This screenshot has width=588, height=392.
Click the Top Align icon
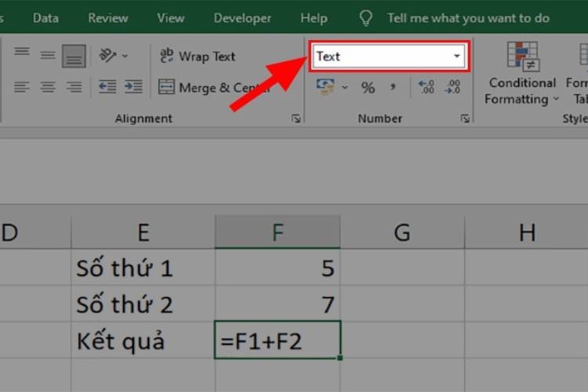[x=22, y=52]
